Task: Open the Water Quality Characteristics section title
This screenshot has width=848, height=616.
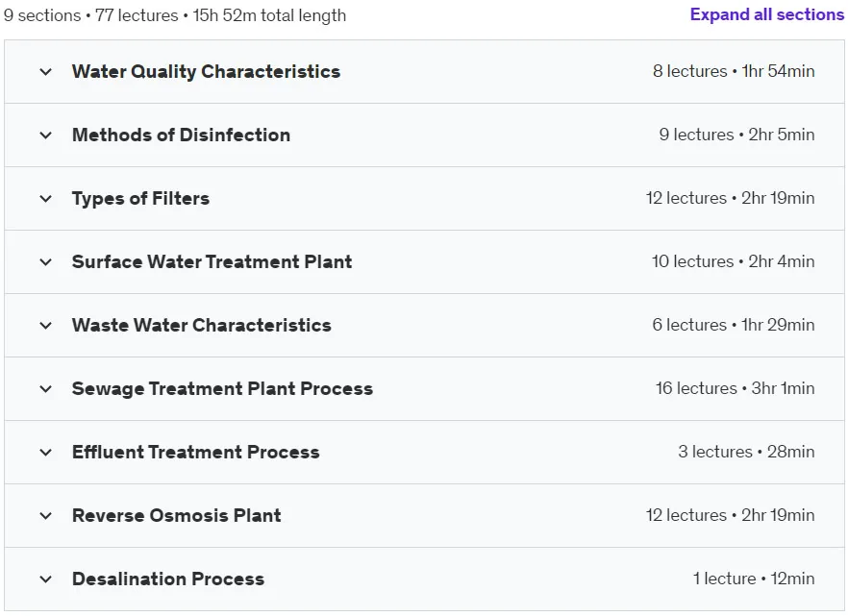Action: (x=206, y=72)
